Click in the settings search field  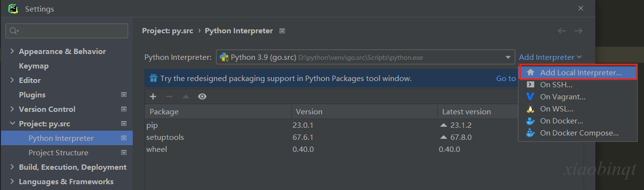click(x=67, y=31)
